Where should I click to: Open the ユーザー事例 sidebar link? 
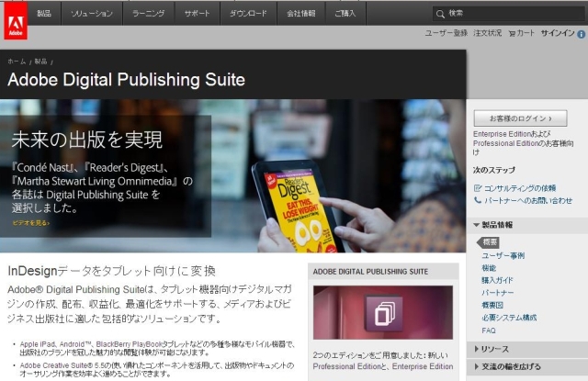click(503, 256)
